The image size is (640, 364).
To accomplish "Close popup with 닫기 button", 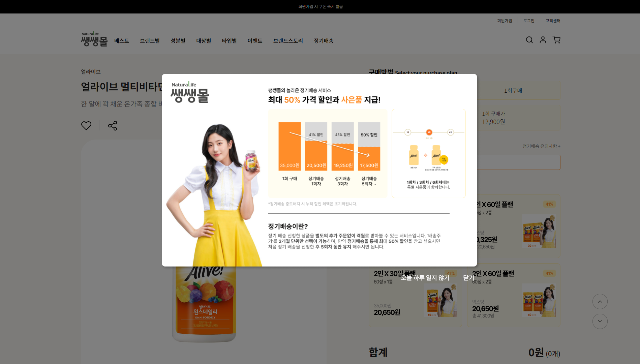I will pyautogui.click(x=468, y=278).
